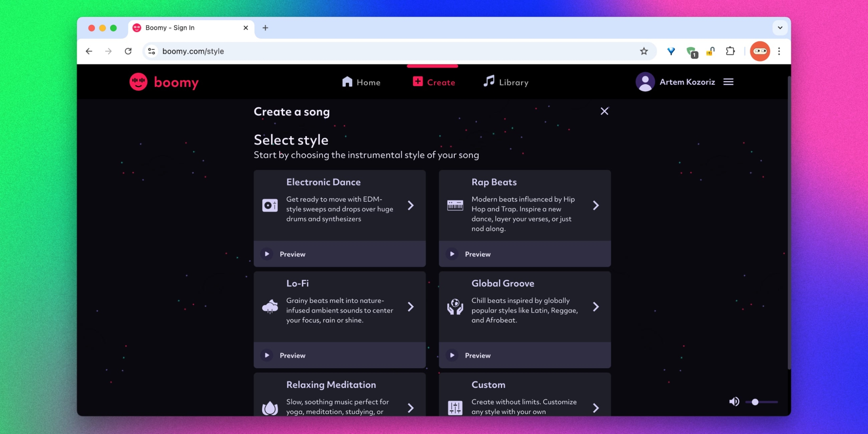Go to the Home nav tab
The height and width of the screenshot is (434, 868).
[x=361, y=82]
